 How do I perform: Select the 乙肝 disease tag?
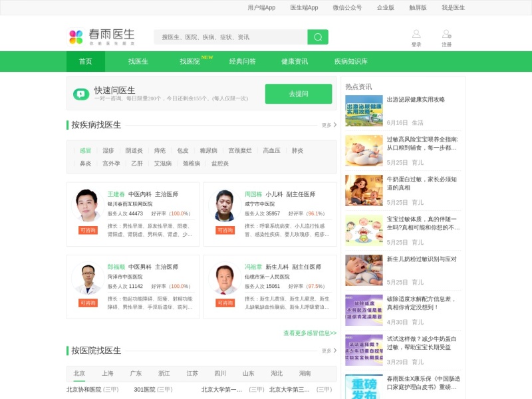(137, 164)
